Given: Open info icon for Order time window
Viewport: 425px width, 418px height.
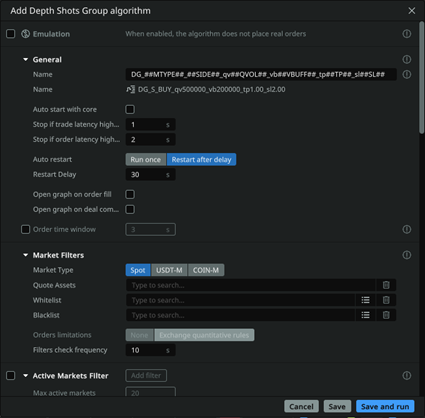Looking at the screenshot, I should [407, 229].
